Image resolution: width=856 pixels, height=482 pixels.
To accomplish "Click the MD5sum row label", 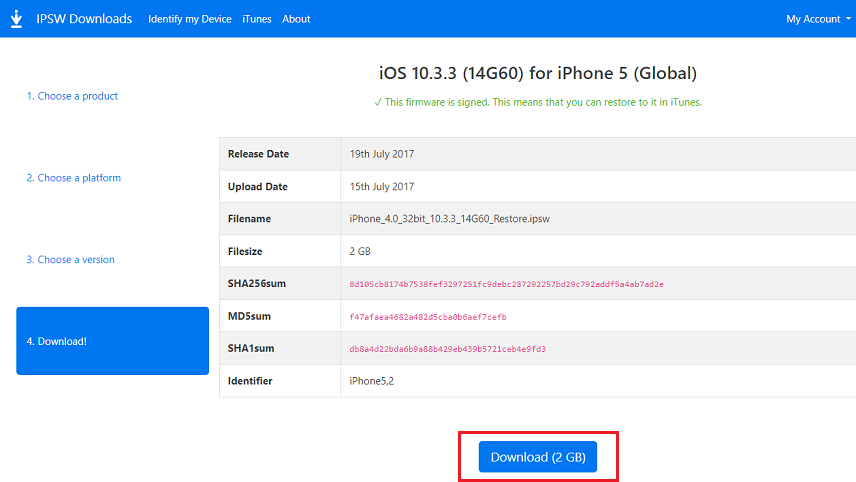I will 249,316.
